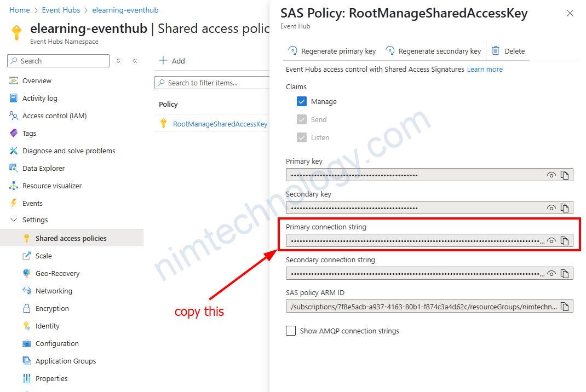Image resolution: width=586 pixels, height=392 pixels.
Task: Click Regenerate secondary key
Action: [433, 51]
